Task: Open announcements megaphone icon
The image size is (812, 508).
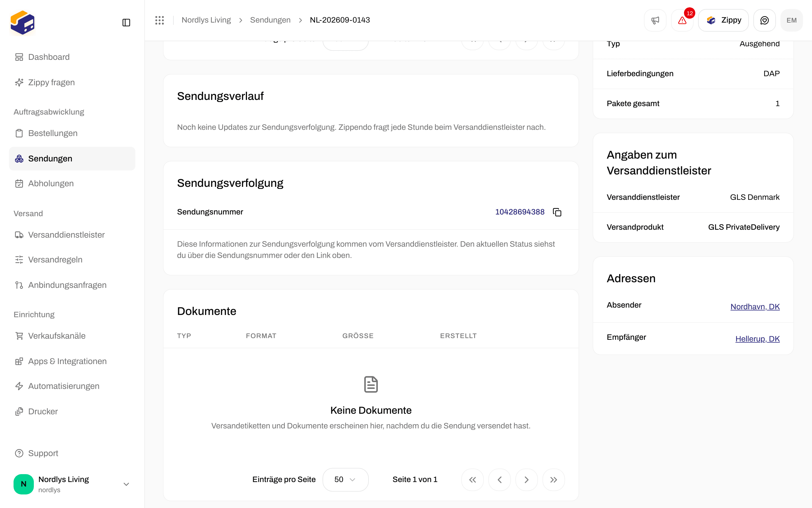Action: tap(655, 20)
